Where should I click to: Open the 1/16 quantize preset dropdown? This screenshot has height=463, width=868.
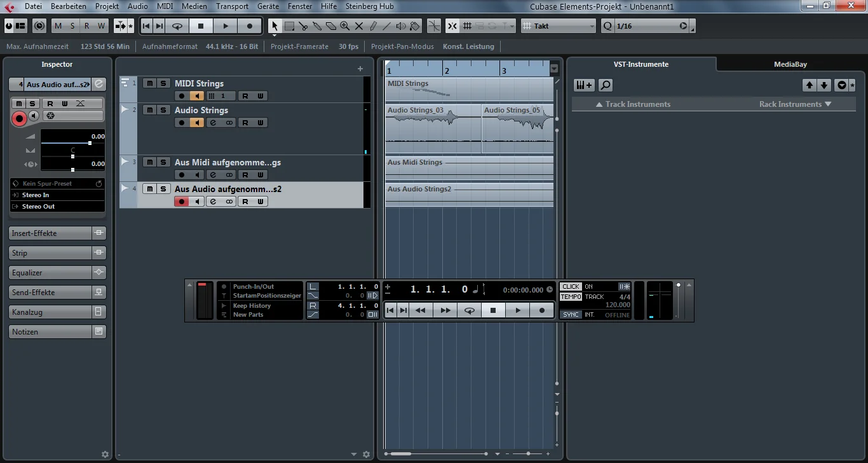click(652, 26)
